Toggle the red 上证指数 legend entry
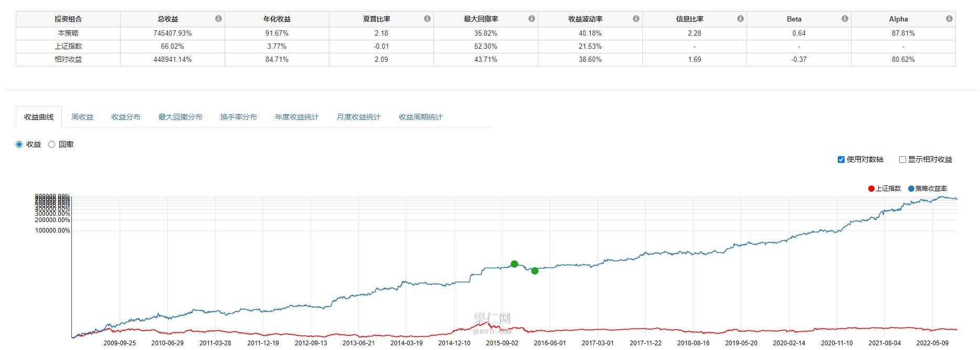980x350 pixels. click(885, 189)
